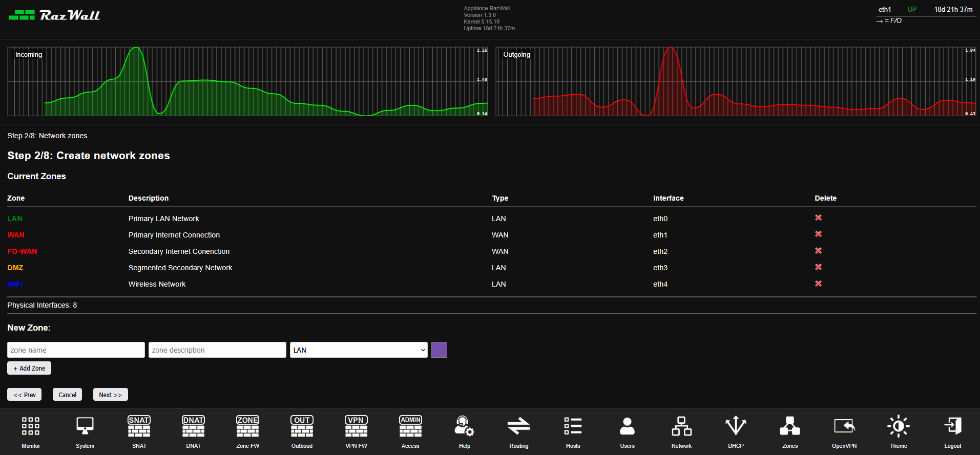Click the red WAN zone name

coord(16,235)
